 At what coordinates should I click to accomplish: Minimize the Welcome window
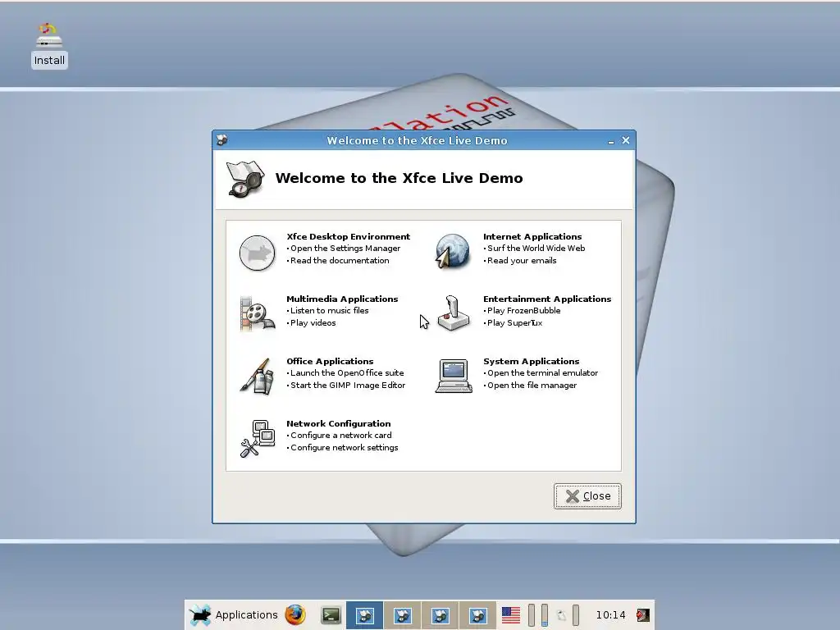611,141
